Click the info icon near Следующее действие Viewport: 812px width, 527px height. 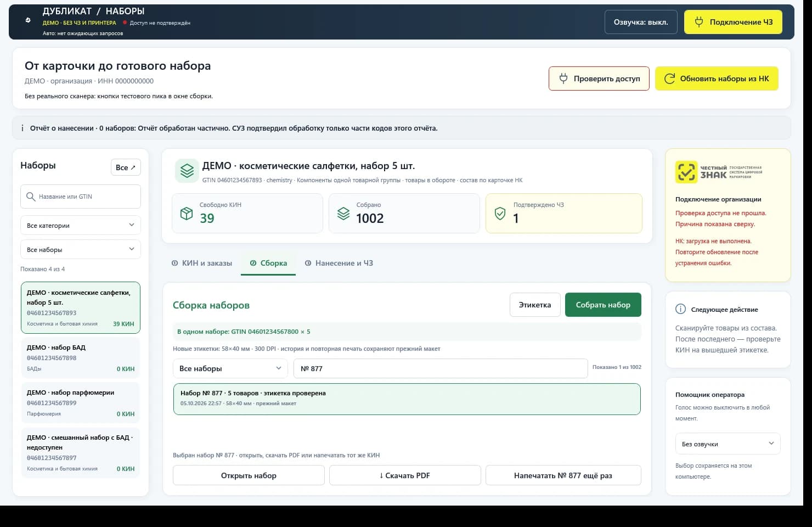pyautogui.click(x=680, y=309)
